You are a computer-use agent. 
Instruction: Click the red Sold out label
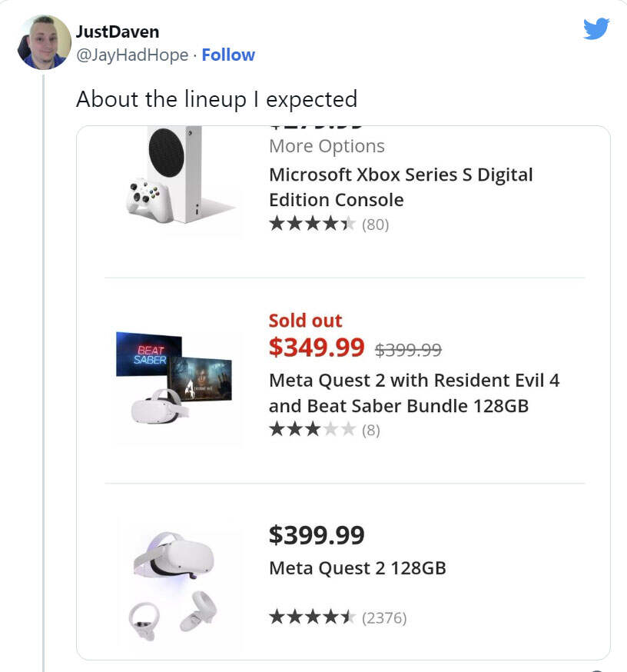coord(305,321)
